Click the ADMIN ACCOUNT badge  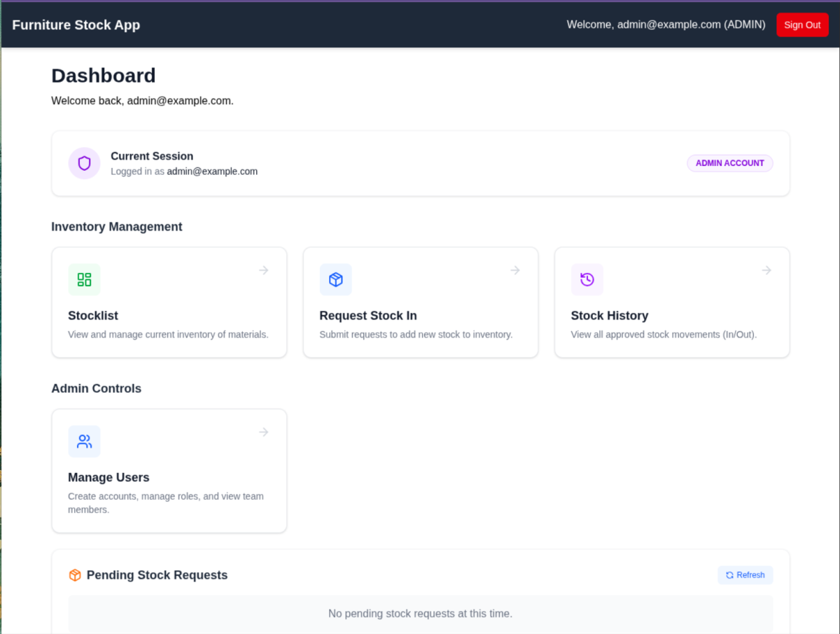pyautogui.click(x=729, y=163)
